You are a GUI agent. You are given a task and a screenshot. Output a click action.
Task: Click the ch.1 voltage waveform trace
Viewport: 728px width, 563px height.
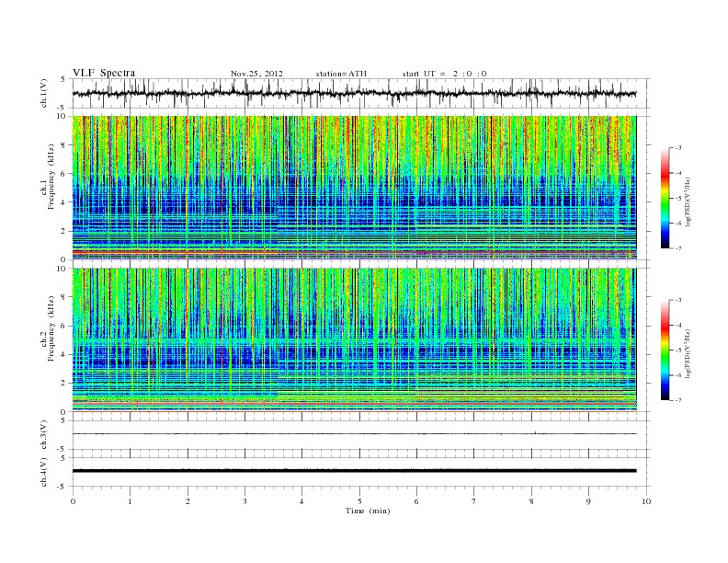(x=354, y=93)
